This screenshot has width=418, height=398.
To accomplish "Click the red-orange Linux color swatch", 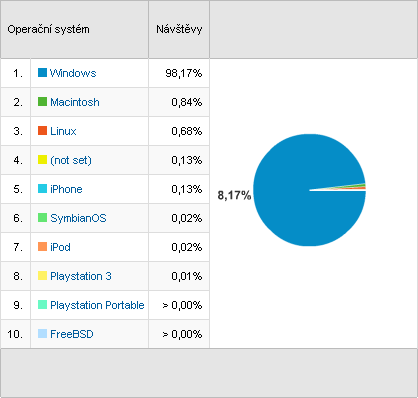I will pyautogui.click(x=42, y=131).
